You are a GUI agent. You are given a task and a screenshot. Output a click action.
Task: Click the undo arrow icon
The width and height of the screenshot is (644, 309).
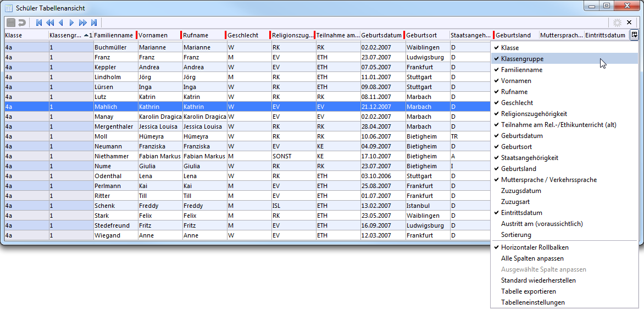22,23
